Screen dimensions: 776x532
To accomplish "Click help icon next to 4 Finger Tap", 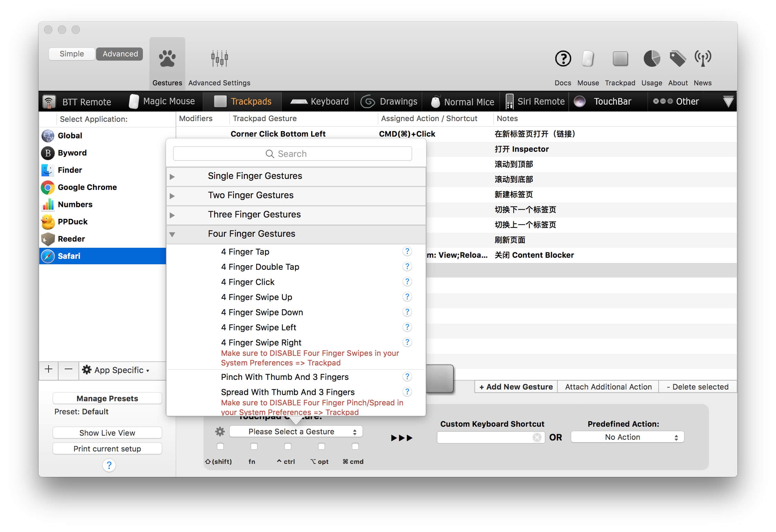I will tap(407, 252).
